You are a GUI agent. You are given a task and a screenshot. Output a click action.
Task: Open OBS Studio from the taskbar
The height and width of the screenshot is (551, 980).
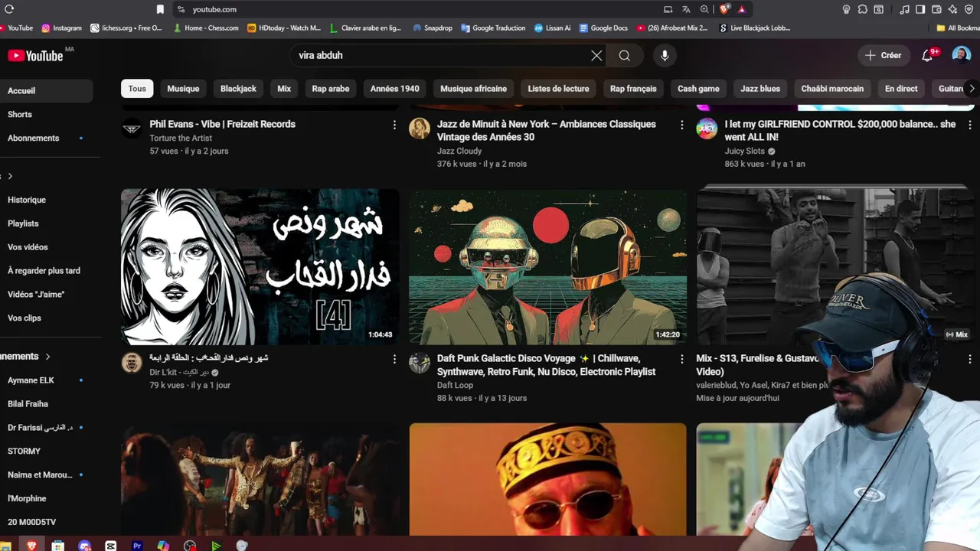tap(190, 546)
